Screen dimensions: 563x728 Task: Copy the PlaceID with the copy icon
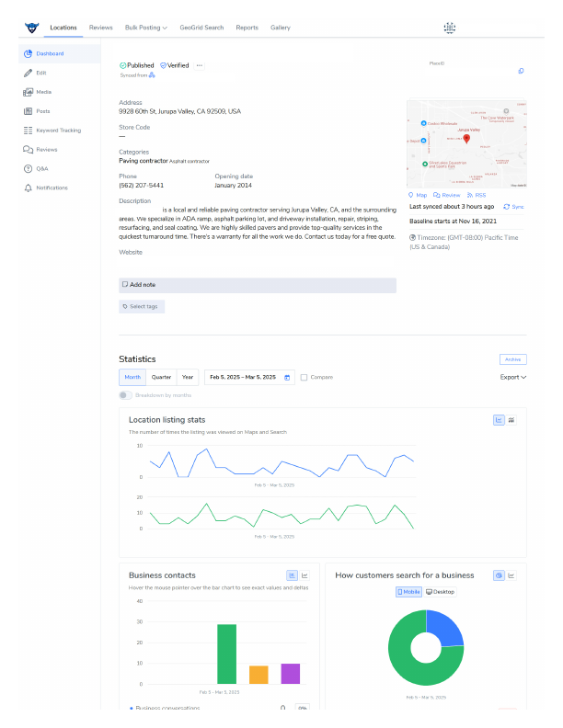[521, 71]
